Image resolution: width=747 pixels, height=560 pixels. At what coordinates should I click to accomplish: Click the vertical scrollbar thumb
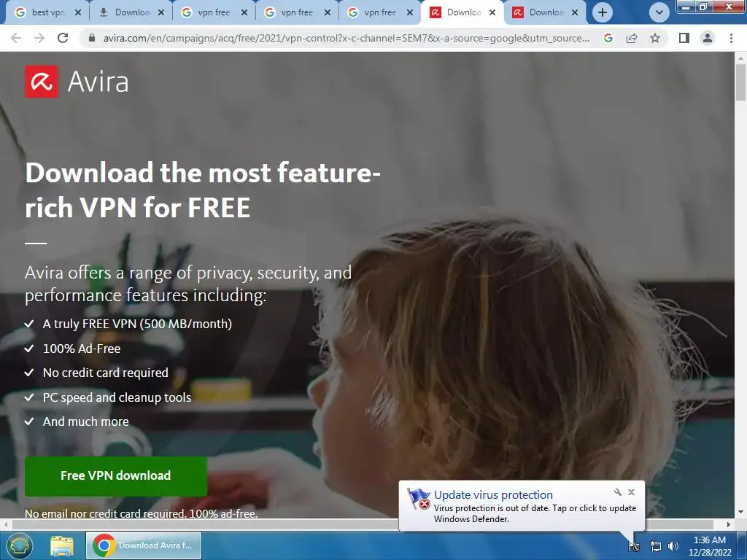(x=740, y=82)
